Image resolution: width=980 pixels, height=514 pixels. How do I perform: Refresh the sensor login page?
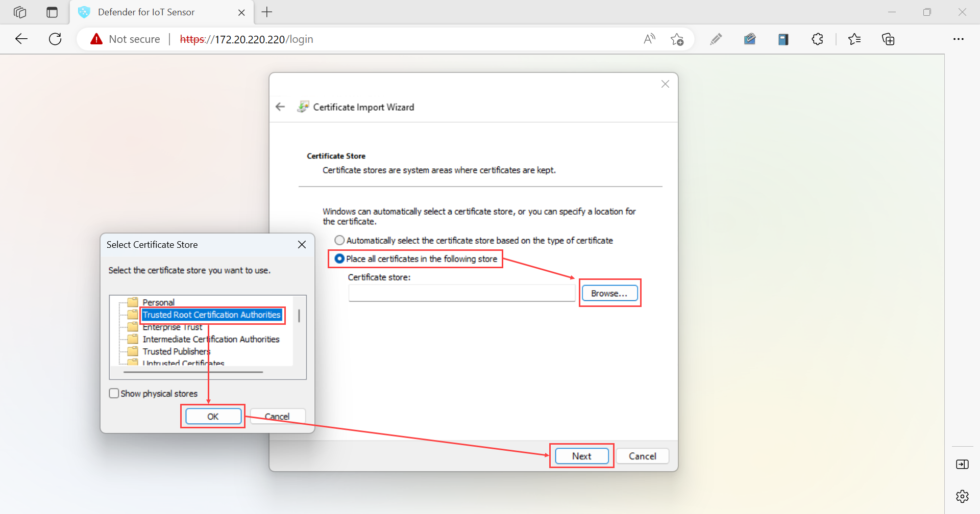tap(55, 39)
